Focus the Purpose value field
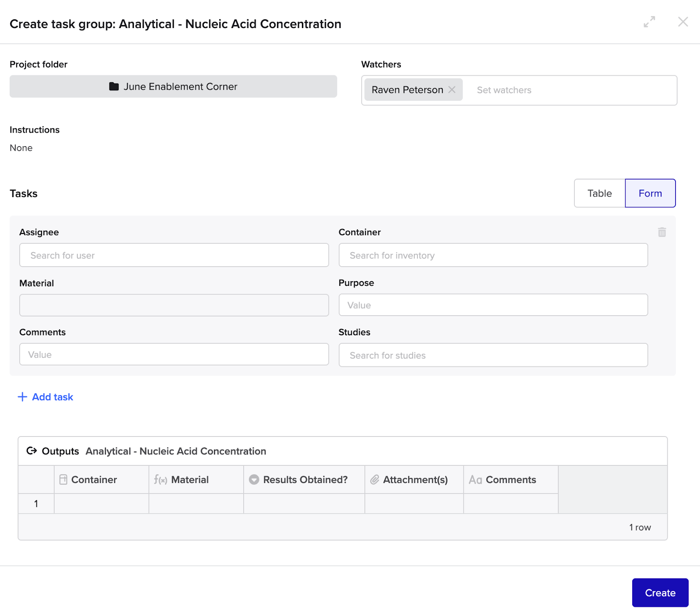Screen dimensions: 700x616 click(x=493, y=305)
